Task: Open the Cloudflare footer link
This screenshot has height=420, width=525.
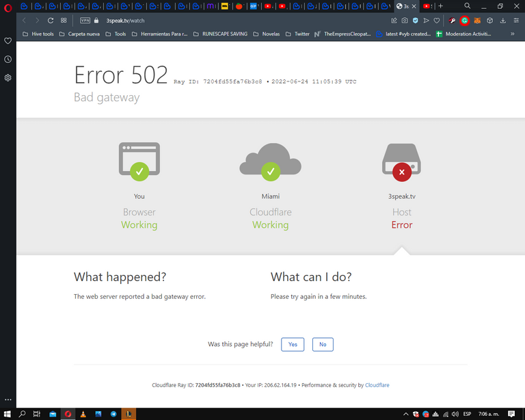Action: click(x=377, y=385)
